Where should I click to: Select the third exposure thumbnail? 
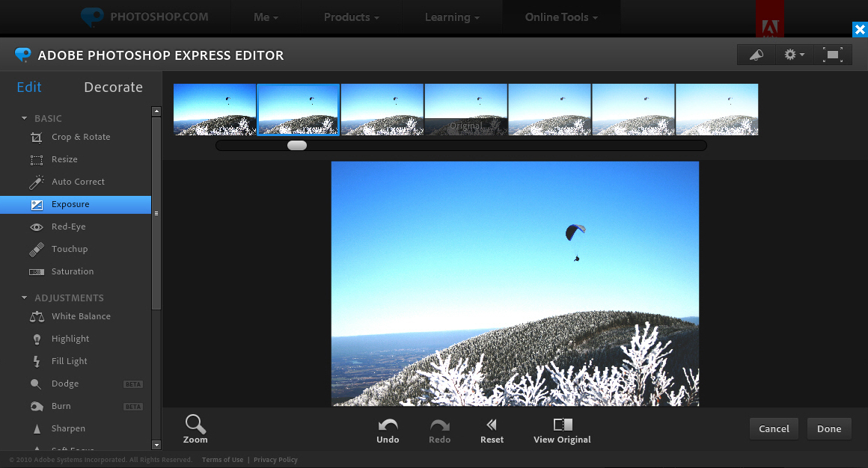click(382, 110)
